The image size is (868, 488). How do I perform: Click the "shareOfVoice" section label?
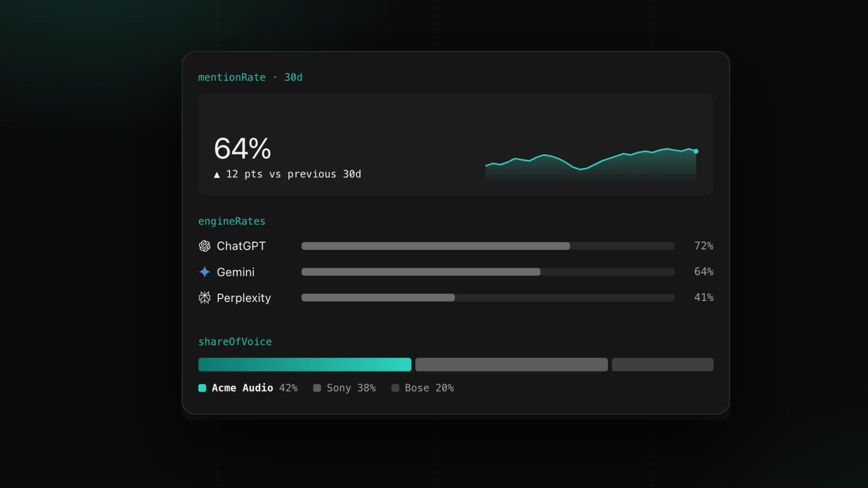pos(235,342)
